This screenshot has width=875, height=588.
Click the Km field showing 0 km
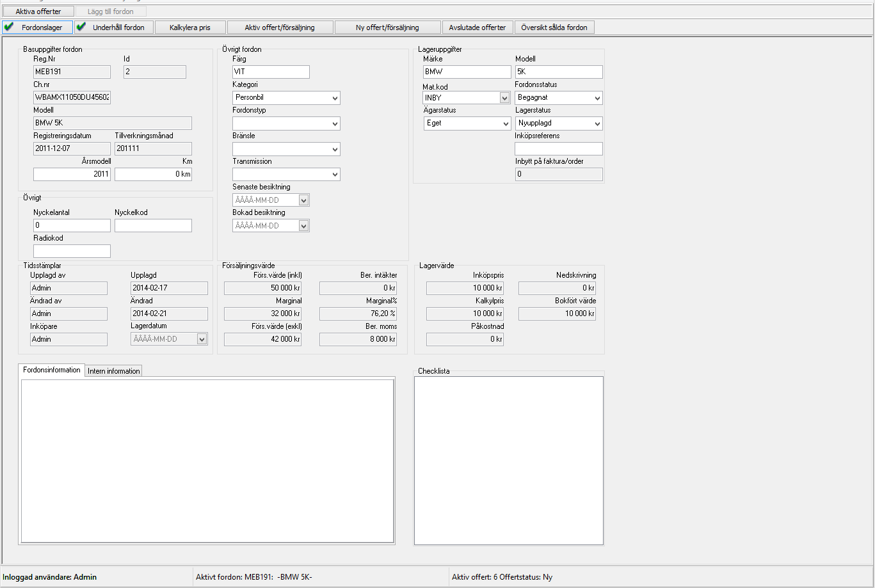[x=153, y=174]
